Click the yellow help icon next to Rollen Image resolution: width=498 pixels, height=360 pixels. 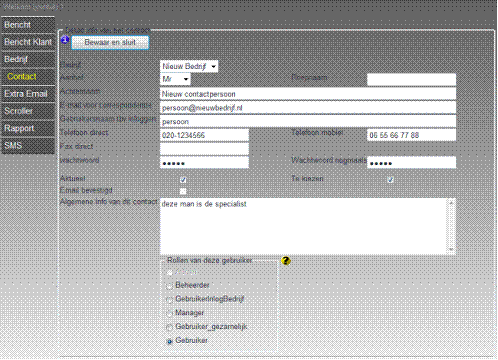286,261
